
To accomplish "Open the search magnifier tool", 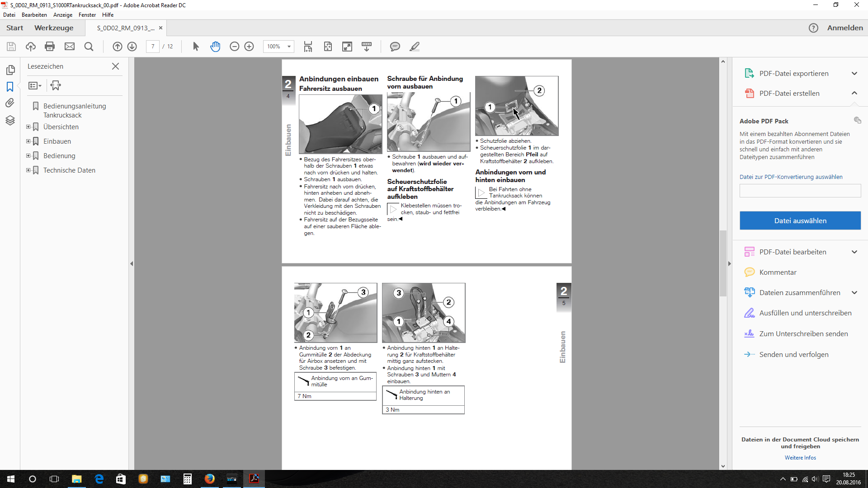I will point(89,47).
